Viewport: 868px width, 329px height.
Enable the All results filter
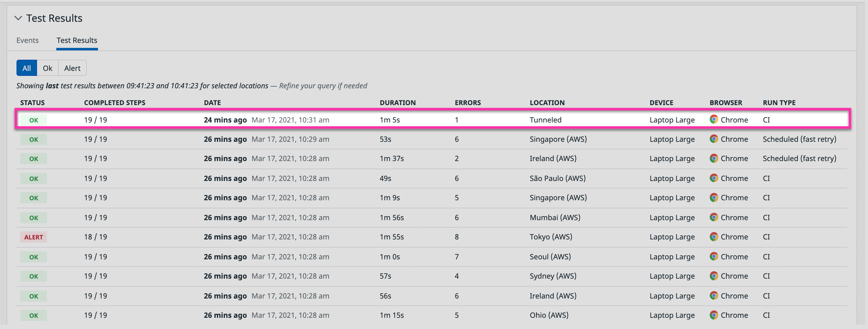[x=26, y=68]
